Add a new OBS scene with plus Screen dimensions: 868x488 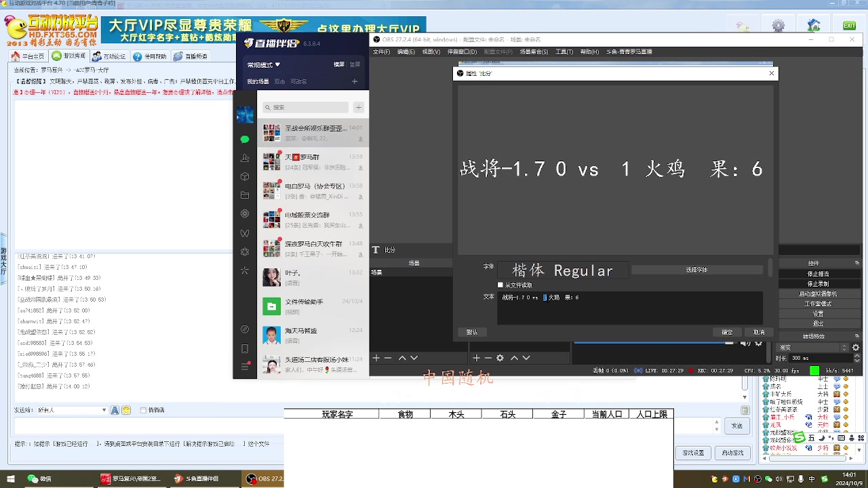tap(376, 358)
